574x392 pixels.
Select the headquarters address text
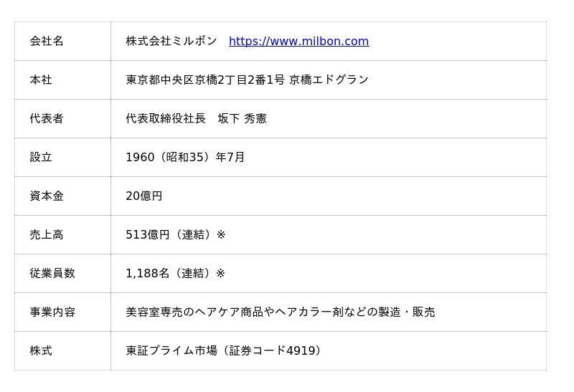click(205, 80)
